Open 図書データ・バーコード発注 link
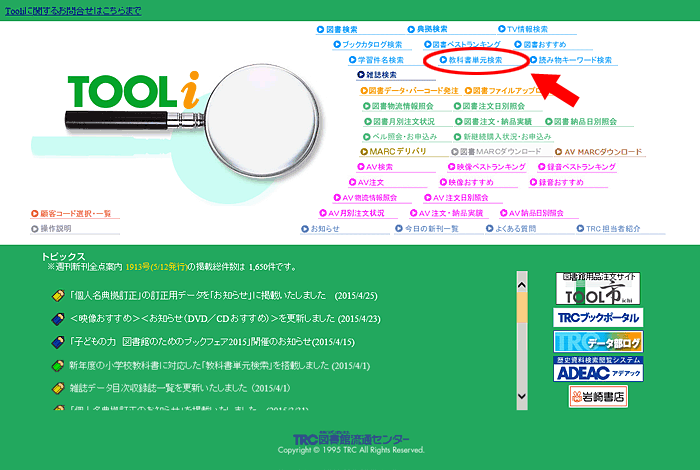The height and width of the screenshot is (470, 700). pyautogui.click(x=409, y=91)
